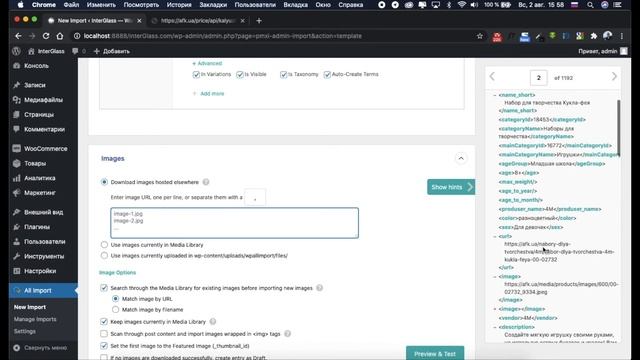This screenshot has height=360, width=640.
Task: Open the История menu
Action: click(179, 5)
